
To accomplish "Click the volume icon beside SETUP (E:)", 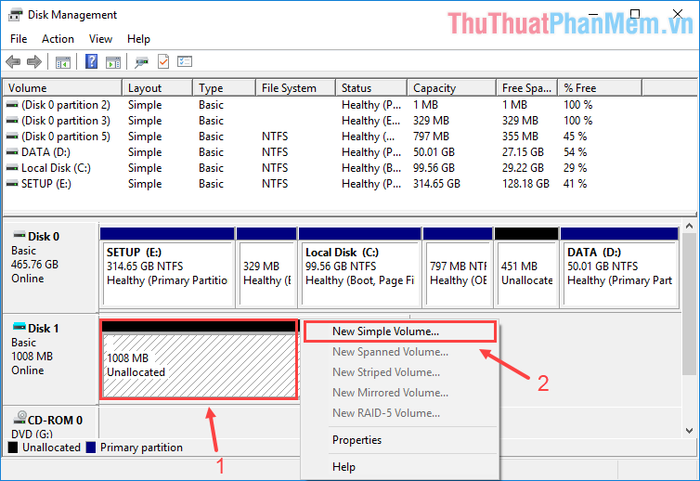I will click(x=12, y=184).
